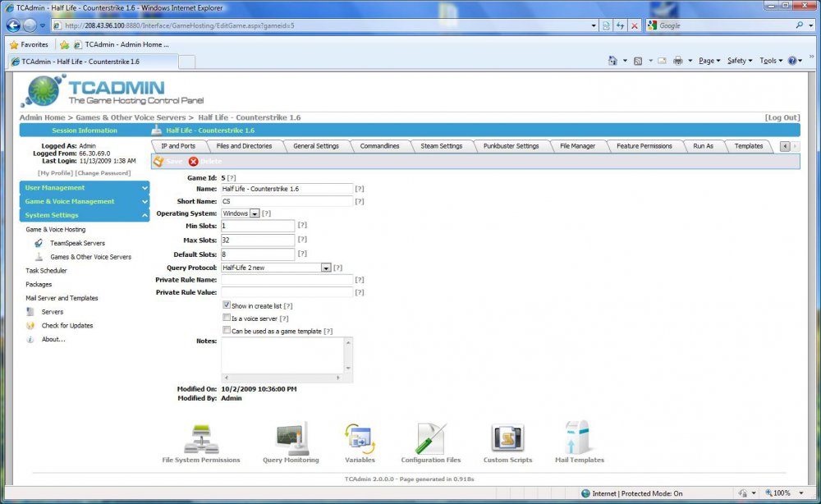The image size is (821, 504).
Task: Click the Log Out link
Action: click(782, 117)
